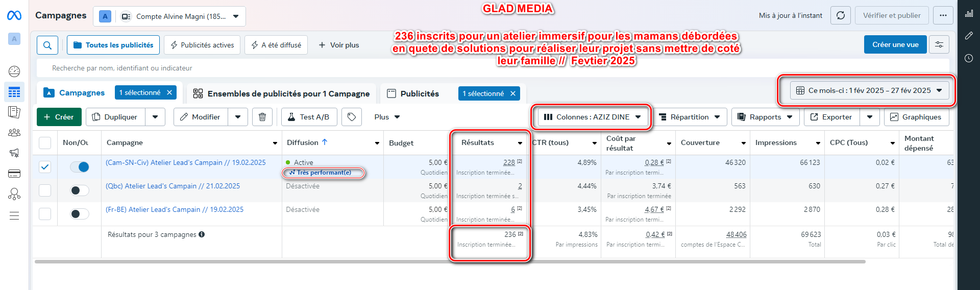
Task: Click the info icon next to Résultats pour 3 campagnes
Action: coord(202,234)
